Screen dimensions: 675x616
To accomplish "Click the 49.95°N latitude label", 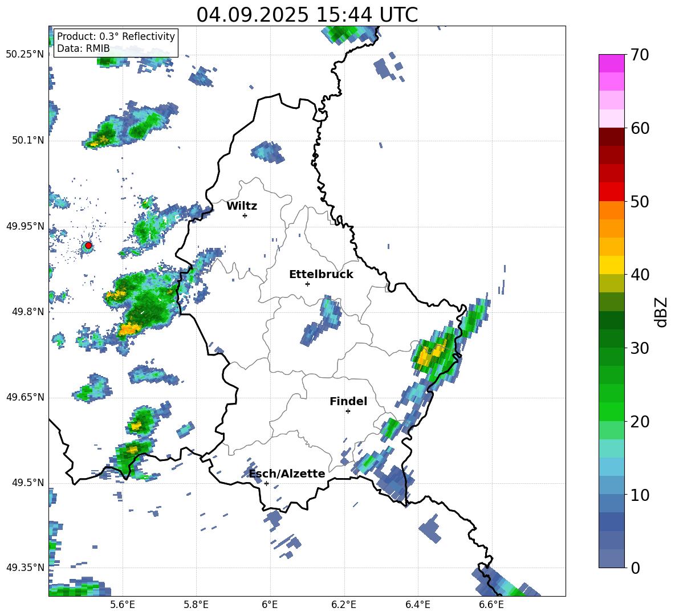I will [25, 226].
